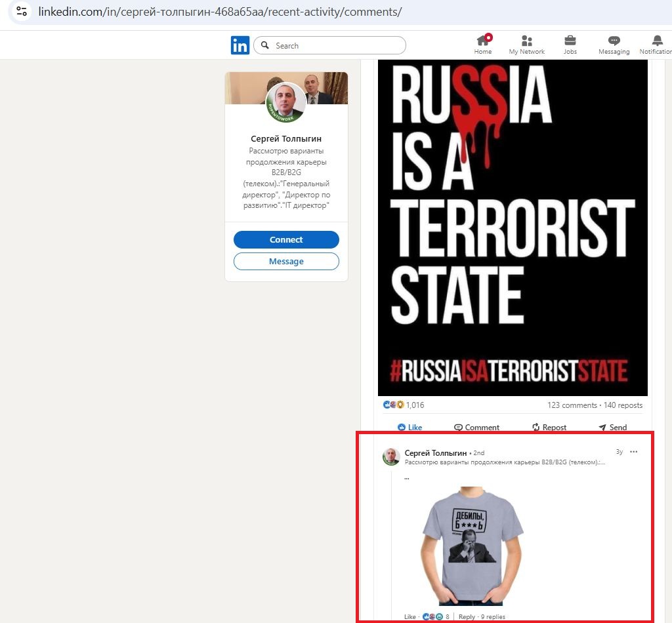672x623 pixels.
Task: Open the LinkedIn home logo
Action: point(240,45)
